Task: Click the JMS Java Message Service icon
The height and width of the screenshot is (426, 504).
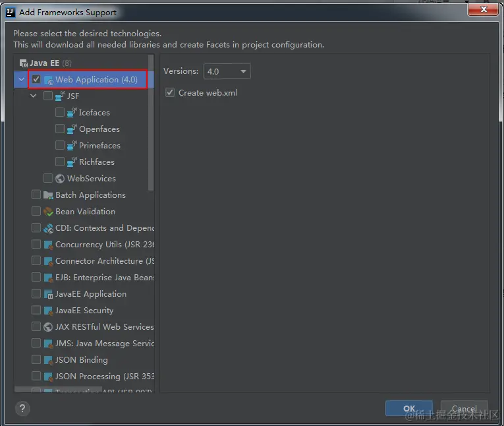Action: tap(48, 344)
